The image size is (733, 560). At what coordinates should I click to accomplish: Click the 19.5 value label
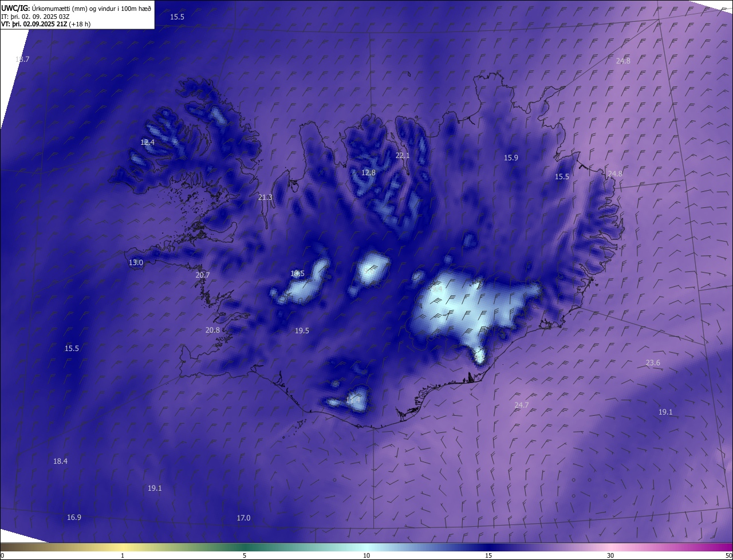click(x=302, y=331)
